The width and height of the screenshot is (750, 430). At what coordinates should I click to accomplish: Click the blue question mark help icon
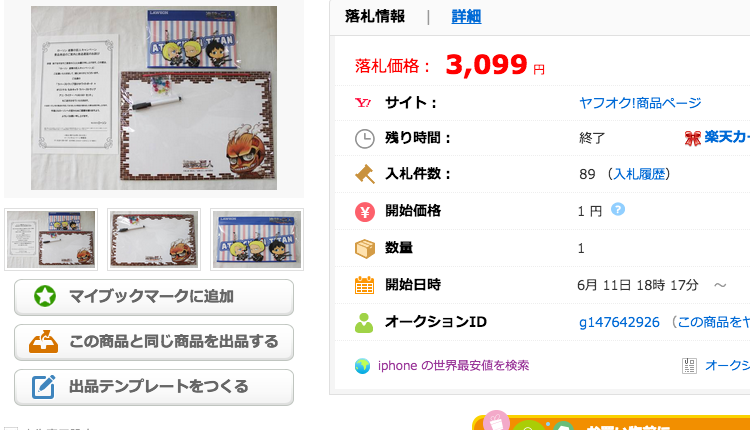[x=618, y=209]
